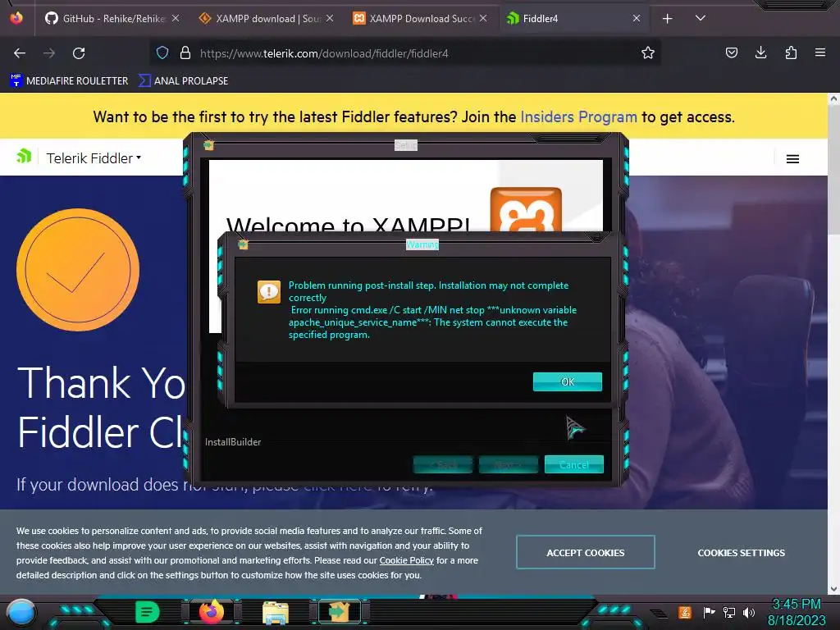Viewport: 840px width, 630px height.
Task: Close the GitHub Rehike tab
Action: (176, 18)
